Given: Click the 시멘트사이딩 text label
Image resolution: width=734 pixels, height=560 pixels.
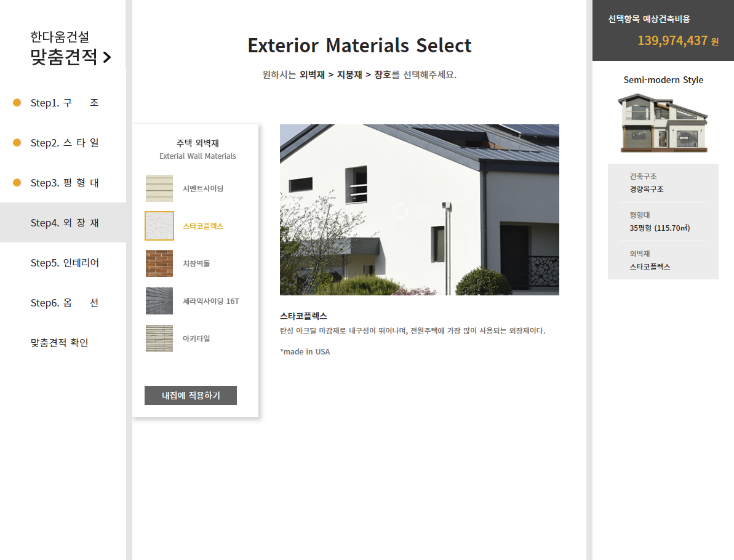Looking at the screenshot, I should pyautogui.click(x=203, y=188).
